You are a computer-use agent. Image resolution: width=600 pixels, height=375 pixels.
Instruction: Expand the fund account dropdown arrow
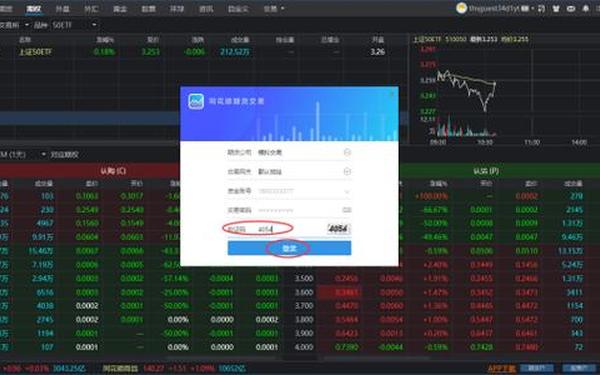347,191
